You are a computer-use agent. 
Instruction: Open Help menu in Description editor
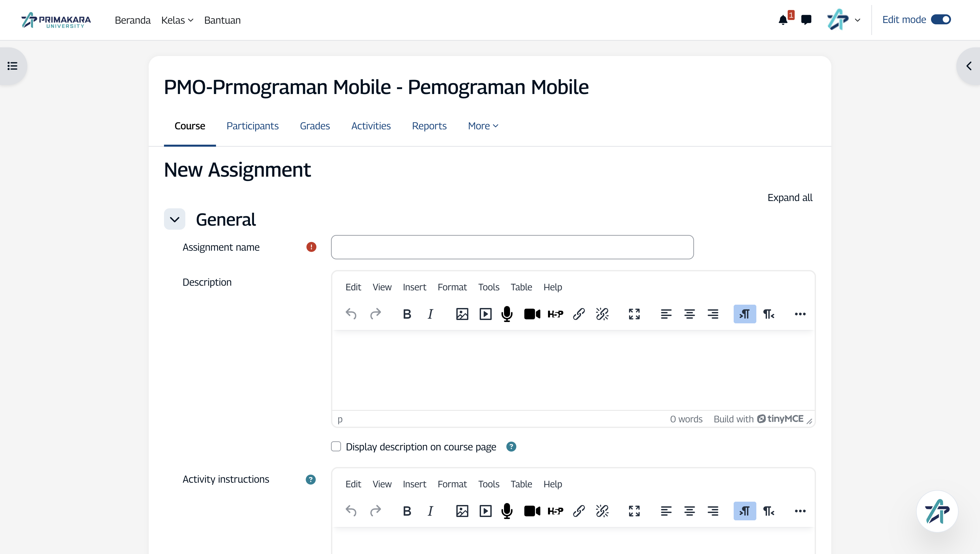pyautogui.click(x=552, y=287)
